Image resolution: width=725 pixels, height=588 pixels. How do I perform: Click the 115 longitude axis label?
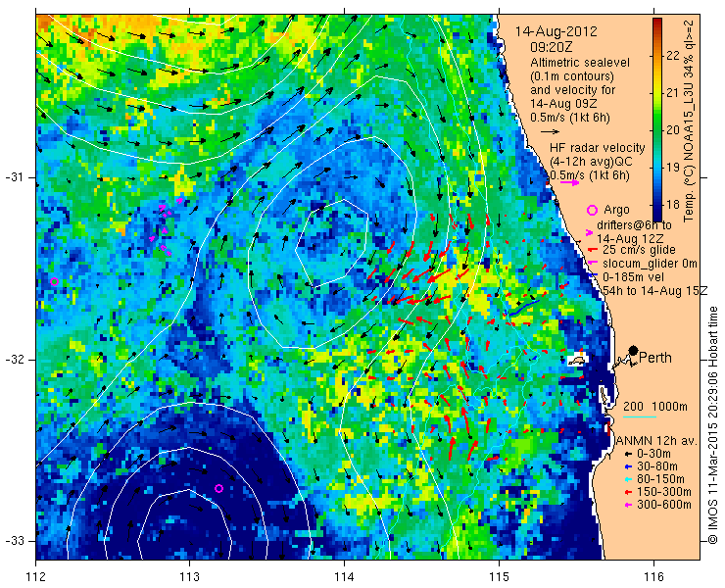tap(499, 577)
